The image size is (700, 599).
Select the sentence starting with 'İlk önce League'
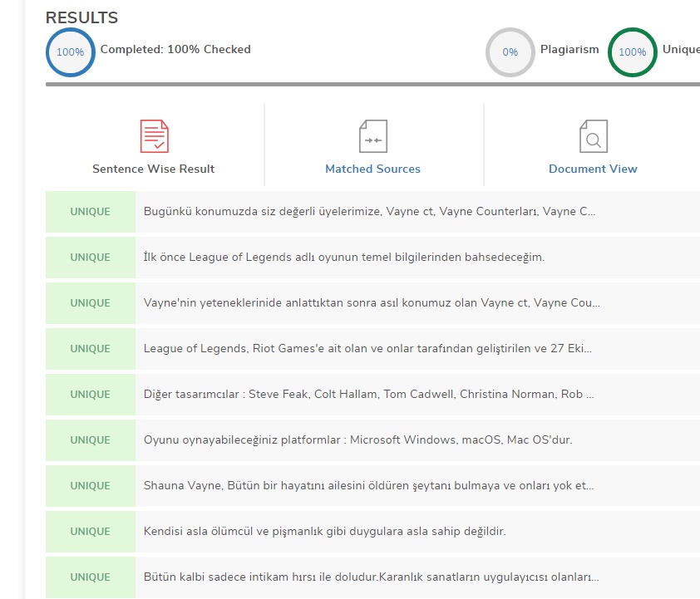[x=343, y=258]
